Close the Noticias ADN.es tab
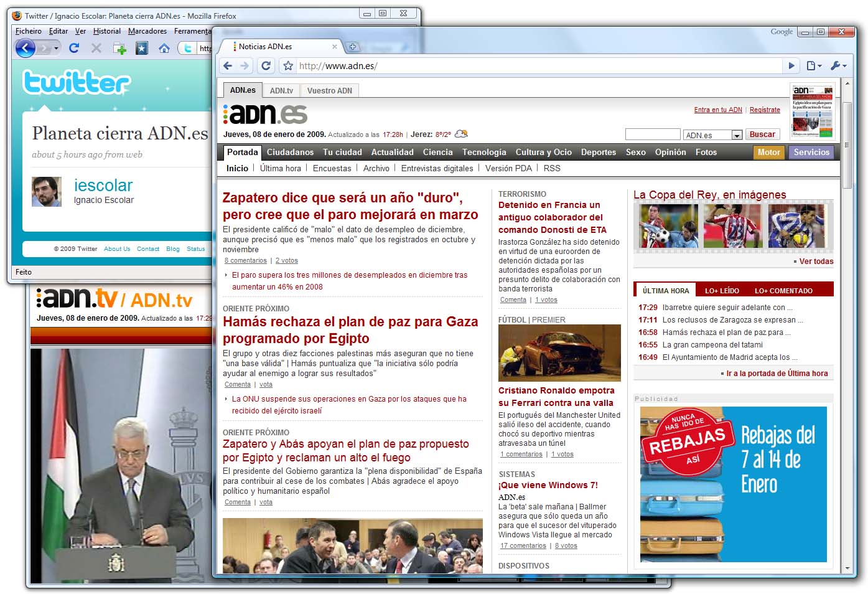Screen dimensions: 868x594 pyautogui.click(x=335, y=47)
